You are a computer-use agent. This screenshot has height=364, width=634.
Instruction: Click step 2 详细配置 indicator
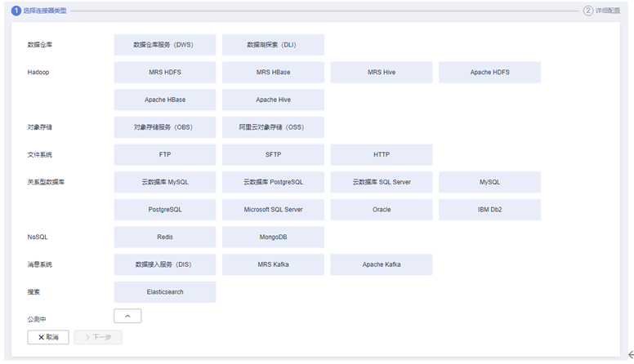coord(601,11)
